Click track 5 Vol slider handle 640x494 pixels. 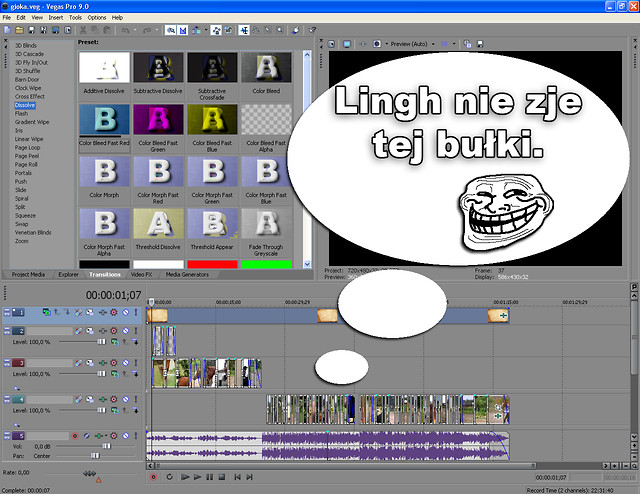coord(106,446)
